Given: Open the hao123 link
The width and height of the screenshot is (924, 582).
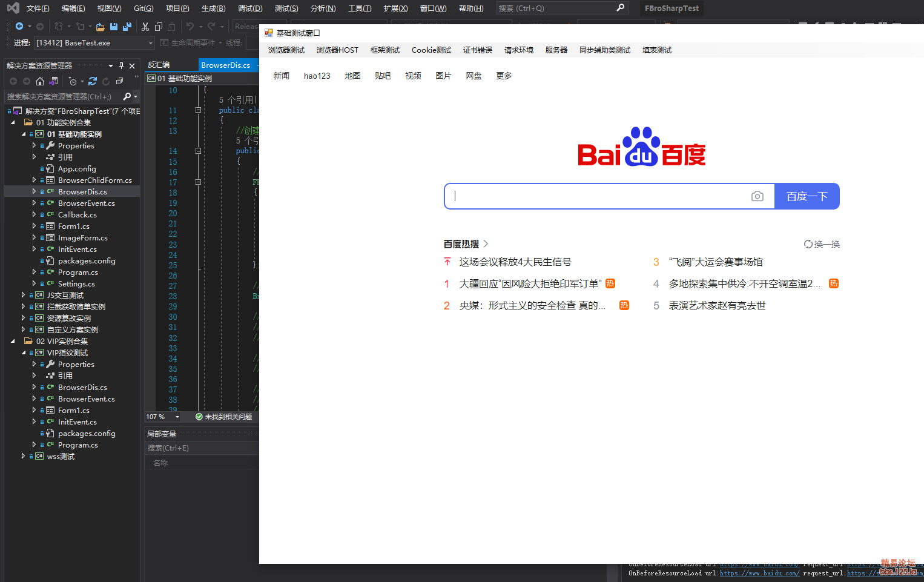Looking at the screenshot, I should (x=317, y=76).
